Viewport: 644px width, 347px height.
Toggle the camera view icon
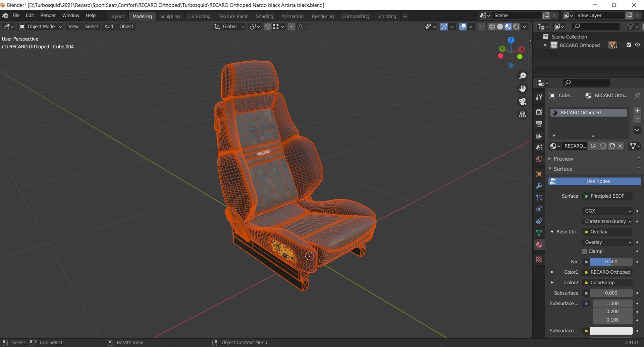[523, 101]
